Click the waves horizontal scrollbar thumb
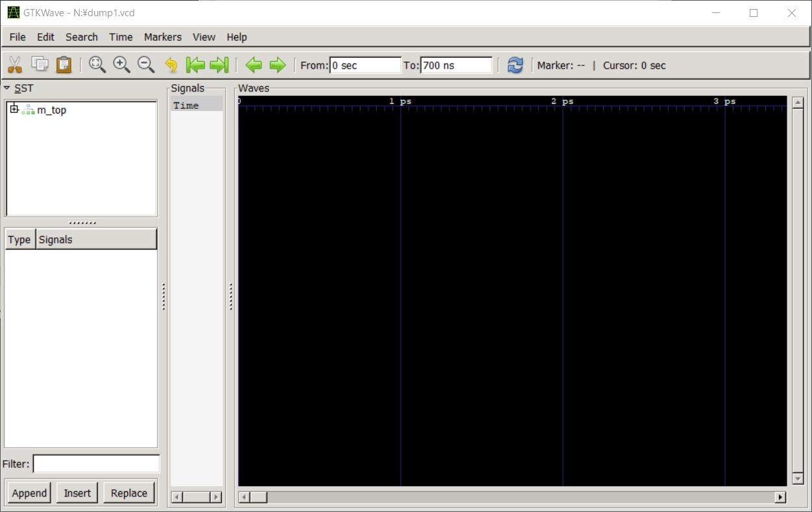This screenshot has height=512, width=812. (259, 497)
